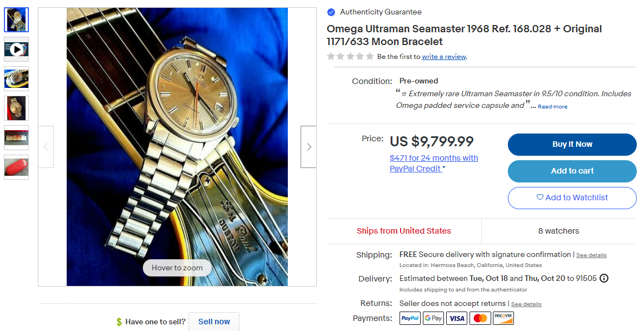This screenshot has width=644, height=331.
Task: Click the Visa card icon
Action: 457,318
